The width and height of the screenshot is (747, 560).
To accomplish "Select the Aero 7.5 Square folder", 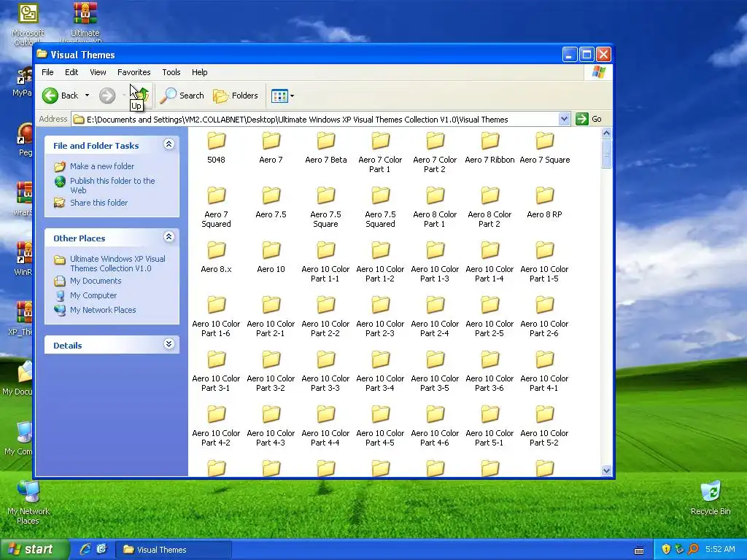I will [326, 207].
